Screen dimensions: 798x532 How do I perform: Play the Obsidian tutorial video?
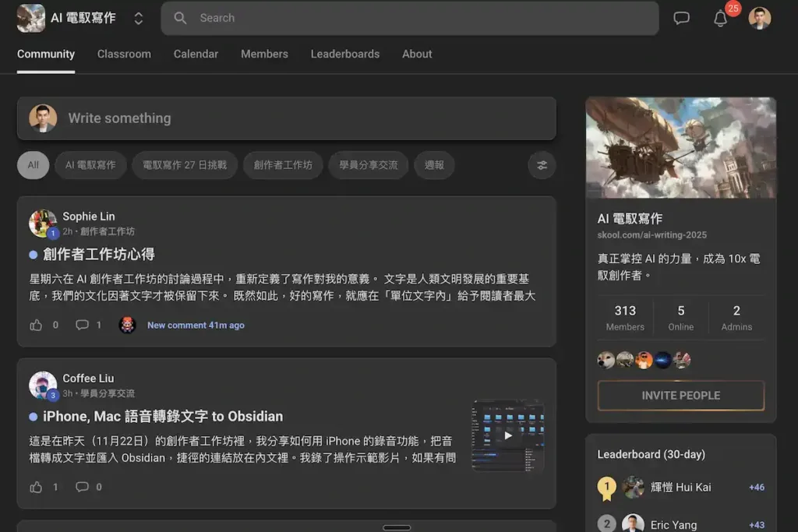click(507, 436)
